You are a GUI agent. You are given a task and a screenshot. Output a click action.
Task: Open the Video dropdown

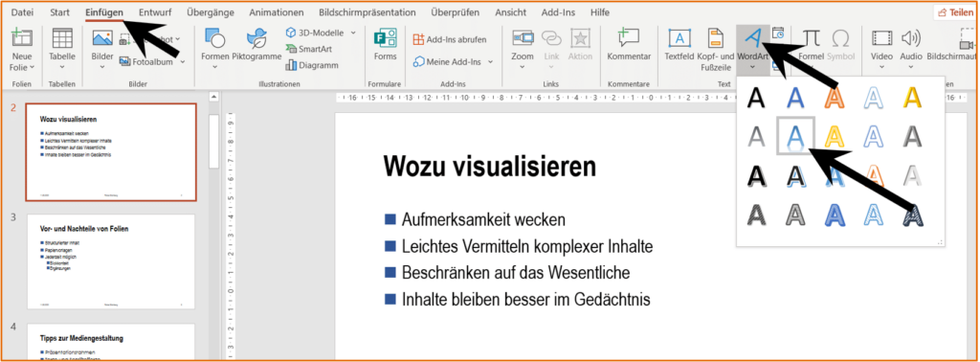881,68
